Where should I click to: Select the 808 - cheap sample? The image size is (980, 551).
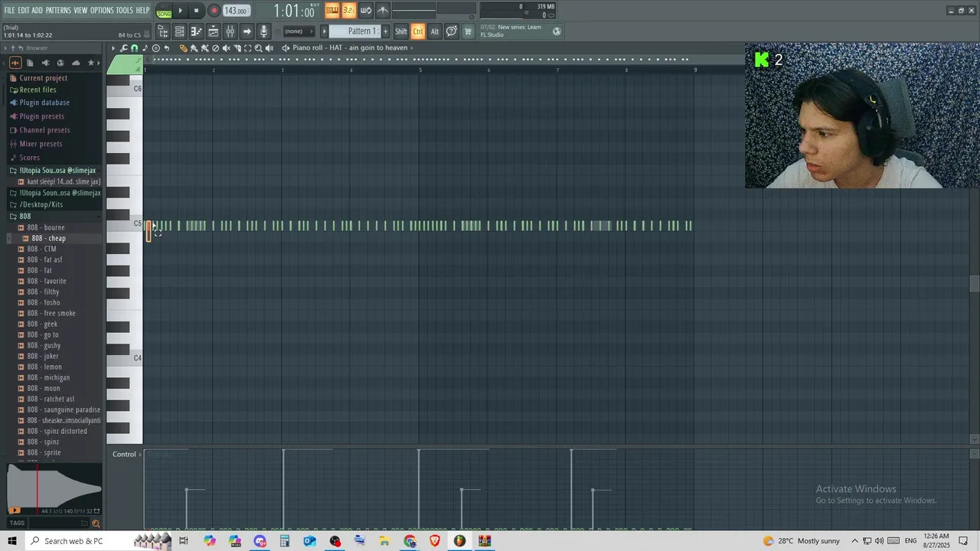(x=48, y=238)
